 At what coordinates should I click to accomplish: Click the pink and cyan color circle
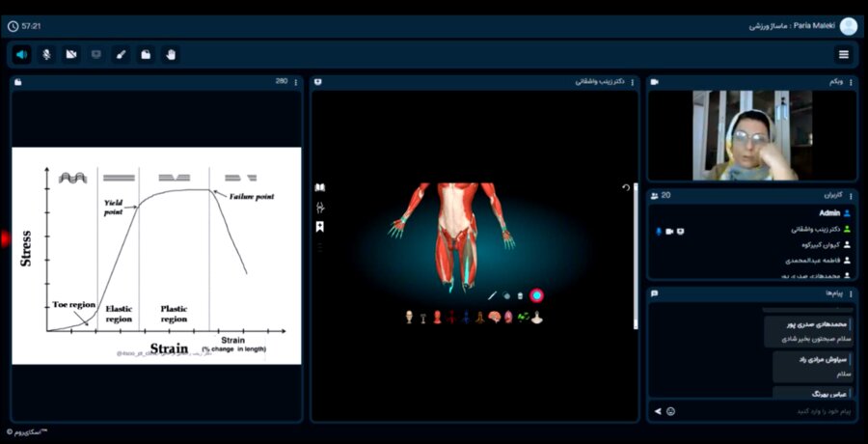click(536, 294)
